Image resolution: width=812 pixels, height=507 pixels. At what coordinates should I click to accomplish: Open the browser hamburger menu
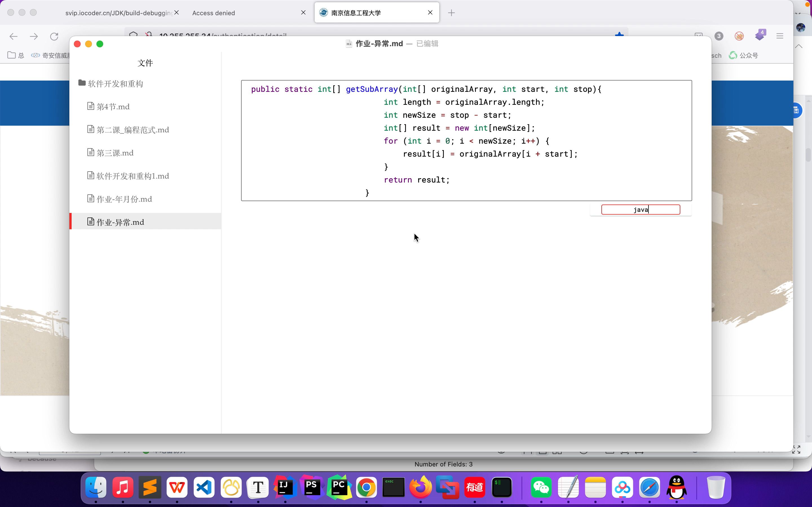tap(780, 36)
